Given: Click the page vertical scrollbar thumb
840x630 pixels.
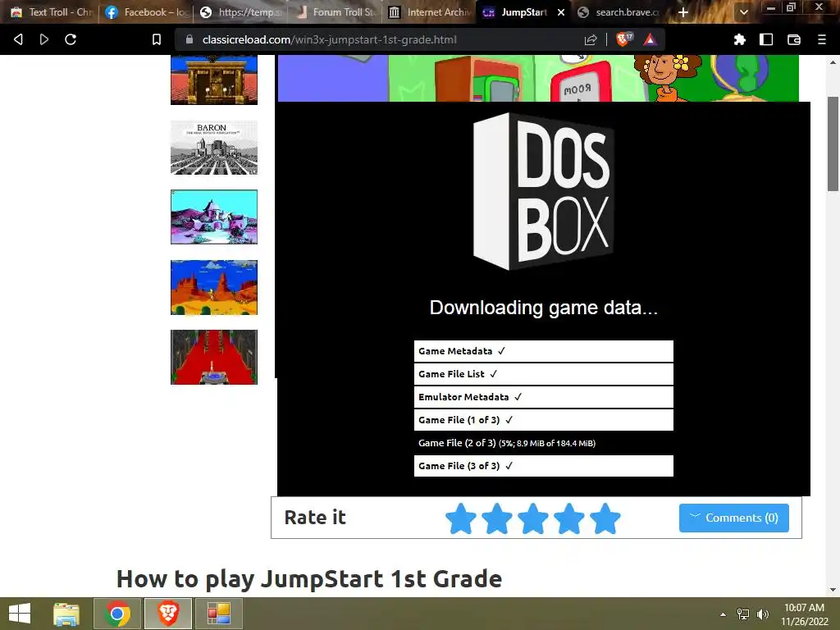Looking at the screenshot, I should point(833,144).
